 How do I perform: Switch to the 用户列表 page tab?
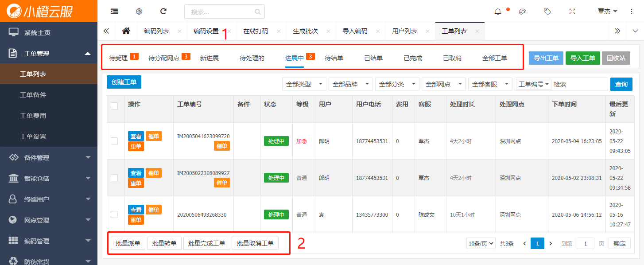(x=404, y=31)
